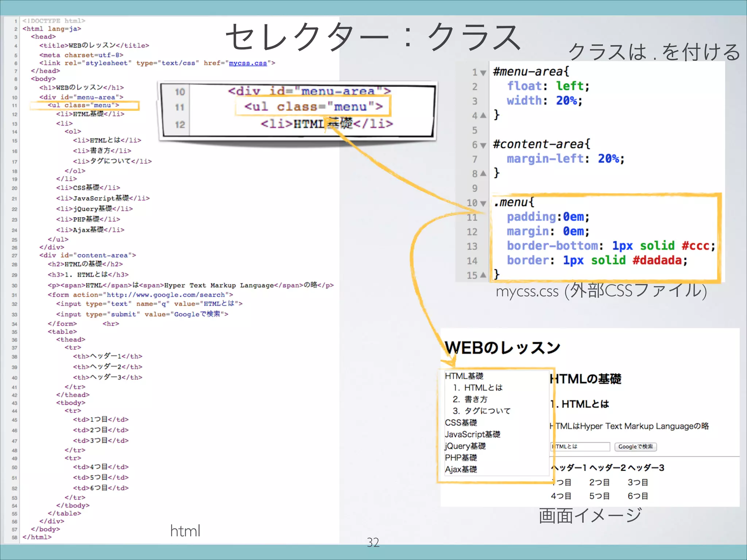Click the <div id="content-area"> source line
Image resolution: width=747 pixels, height=560 pixels.
coord(88,255)
